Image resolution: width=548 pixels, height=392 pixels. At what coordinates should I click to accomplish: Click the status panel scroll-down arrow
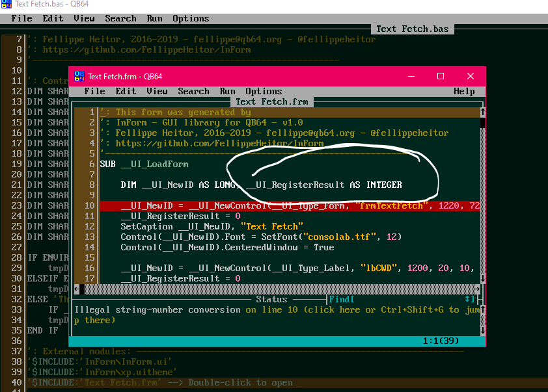483,330
